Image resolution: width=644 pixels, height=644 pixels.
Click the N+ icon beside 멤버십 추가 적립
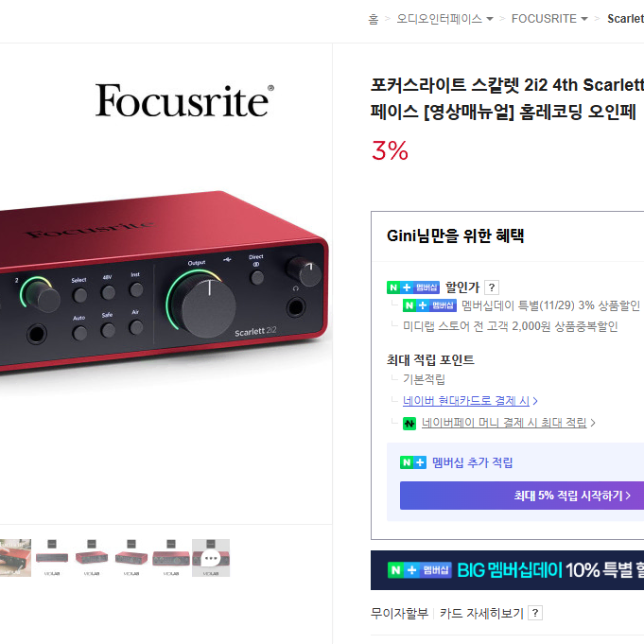(412, 462)
